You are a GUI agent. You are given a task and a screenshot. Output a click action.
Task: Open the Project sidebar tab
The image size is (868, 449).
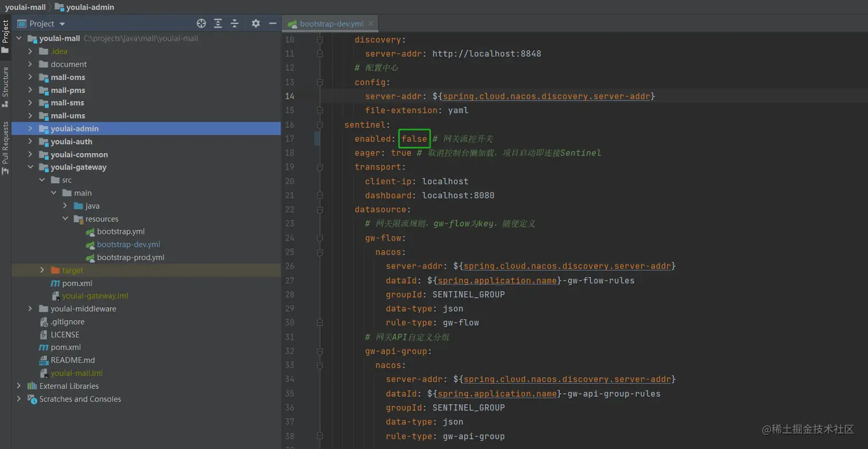(x=5, y=37)
